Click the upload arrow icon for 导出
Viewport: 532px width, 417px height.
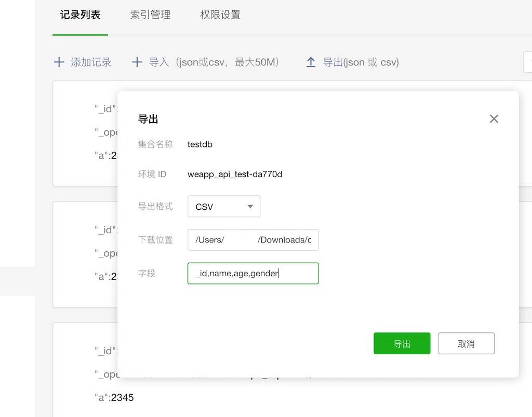coord(311,63)
